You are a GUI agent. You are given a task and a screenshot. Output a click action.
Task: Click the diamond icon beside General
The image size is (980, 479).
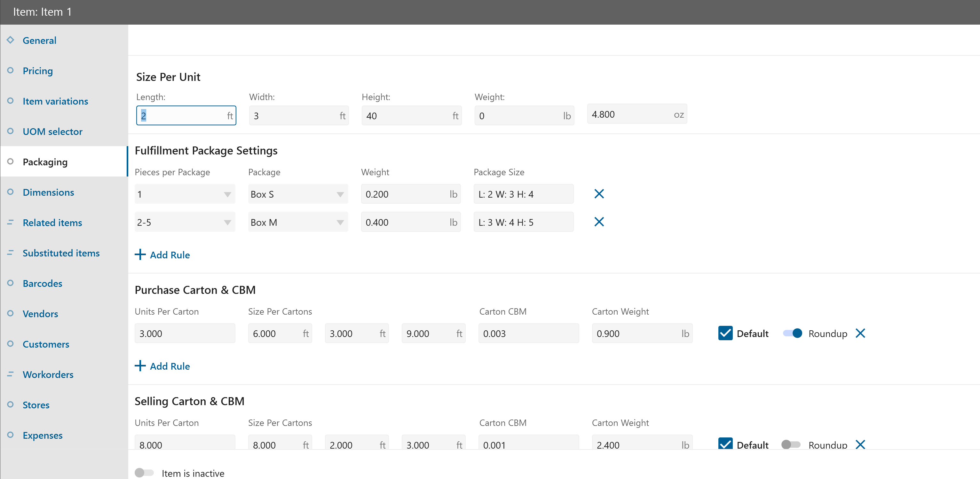point(10,40)
